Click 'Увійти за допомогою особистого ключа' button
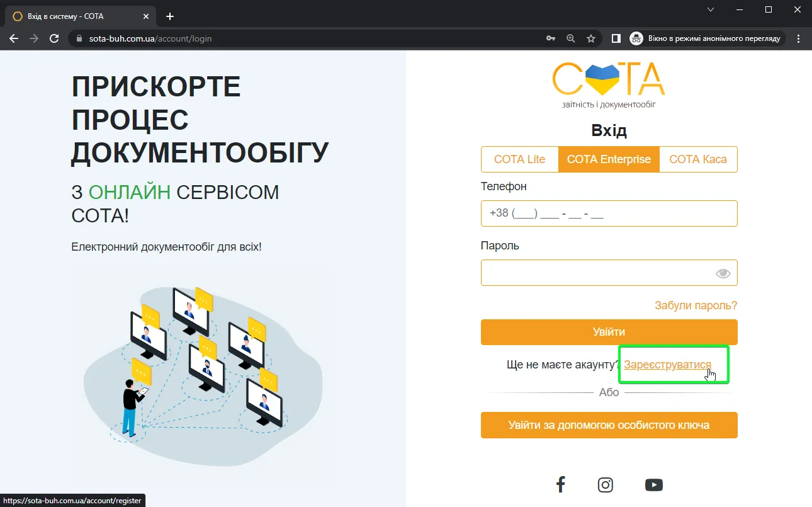 609,425
